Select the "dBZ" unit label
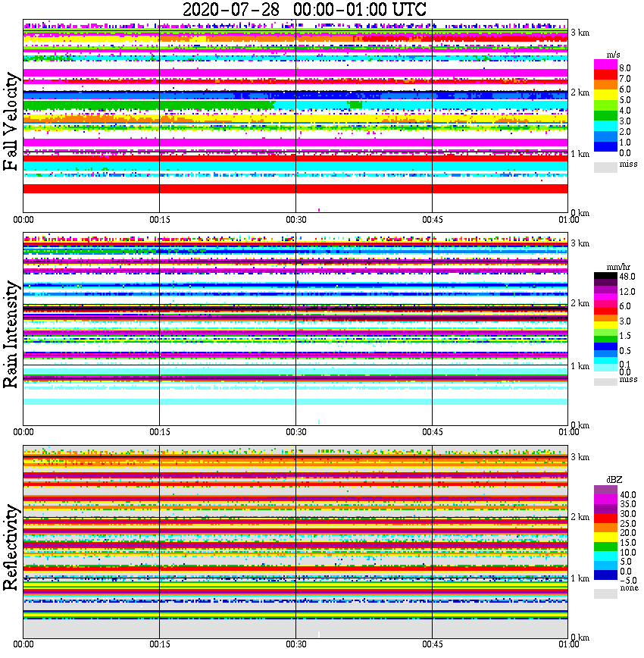This screenshot has height=658, width=644. click(x=614, y=480)
